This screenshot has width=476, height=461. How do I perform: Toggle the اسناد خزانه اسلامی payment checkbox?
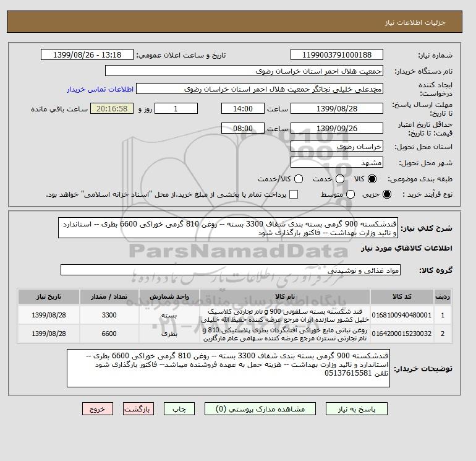(x=294, y=194)
